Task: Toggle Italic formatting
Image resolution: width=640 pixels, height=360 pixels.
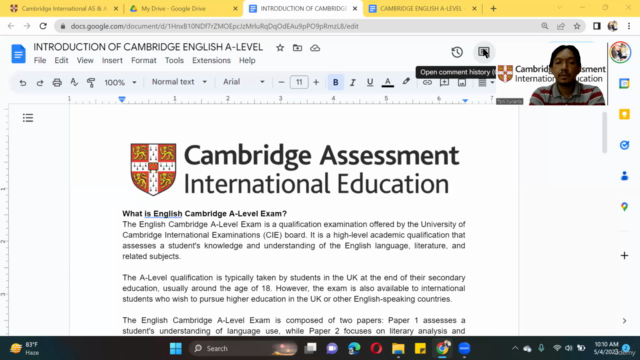Action: 353,82
